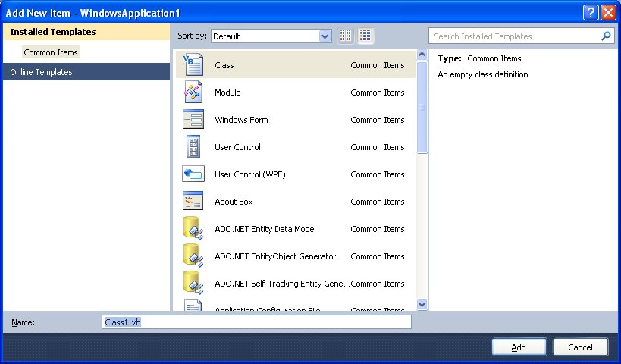Image resolution: width=621 pixels, height=364 pixels.
Task: Open the dialog Help question mark button
Action: point(591,13)
